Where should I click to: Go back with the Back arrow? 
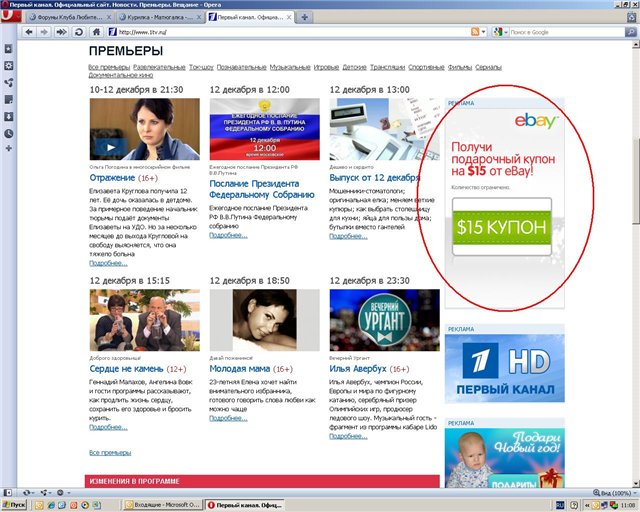click(x=29, y=32)
